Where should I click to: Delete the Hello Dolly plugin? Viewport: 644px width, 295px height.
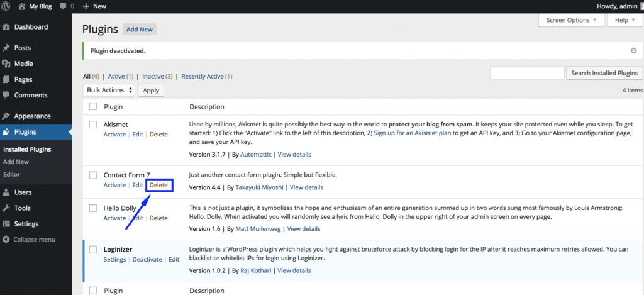coord(158,218)
